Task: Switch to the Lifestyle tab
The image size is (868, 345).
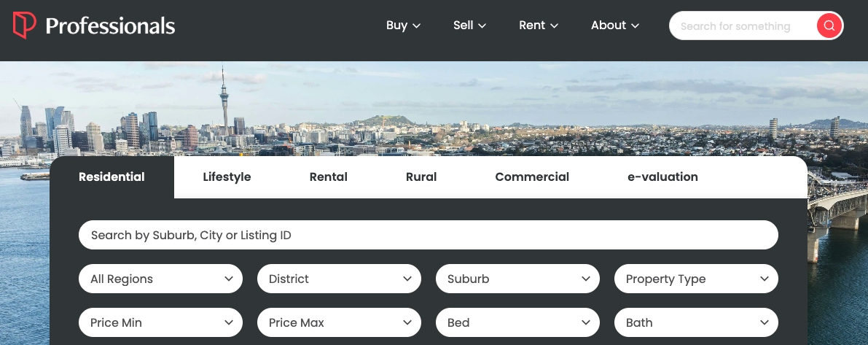Action: coord(227,177)
